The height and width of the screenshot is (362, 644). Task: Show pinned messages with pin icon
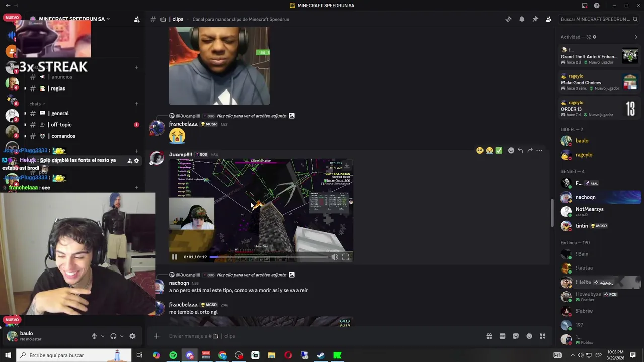(x=535, y=19)
